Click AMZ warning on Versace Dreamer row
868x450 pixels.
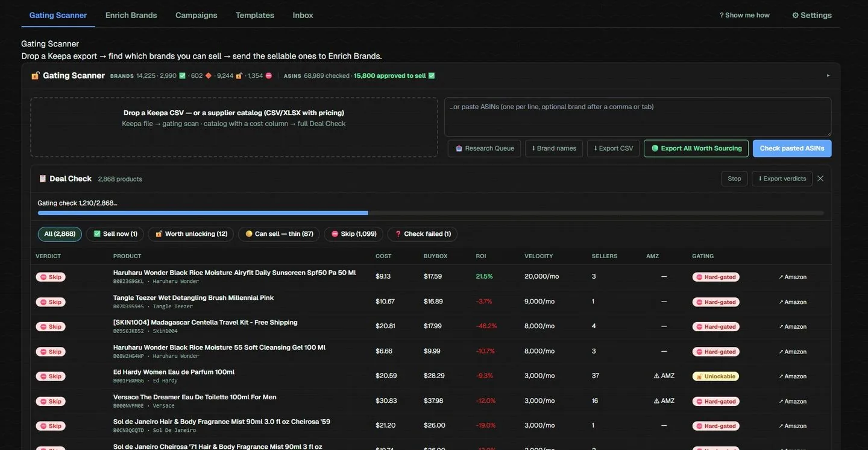coord(664,401)
